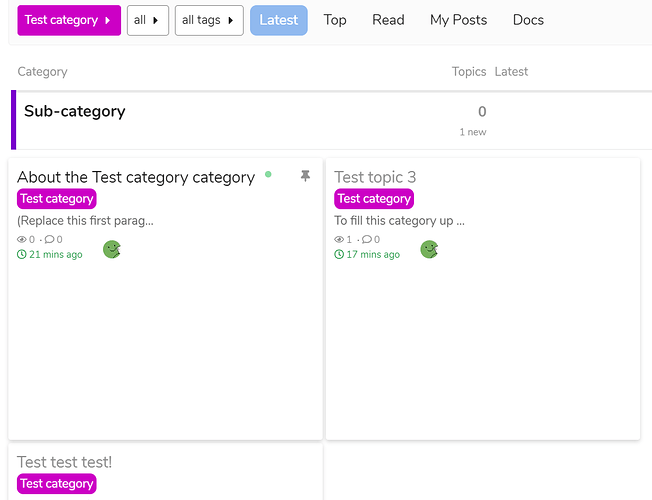The width and height of the screenshot is (652, 500).
Task: Click the pin icon on About topic
Action: tap(305, 176)
